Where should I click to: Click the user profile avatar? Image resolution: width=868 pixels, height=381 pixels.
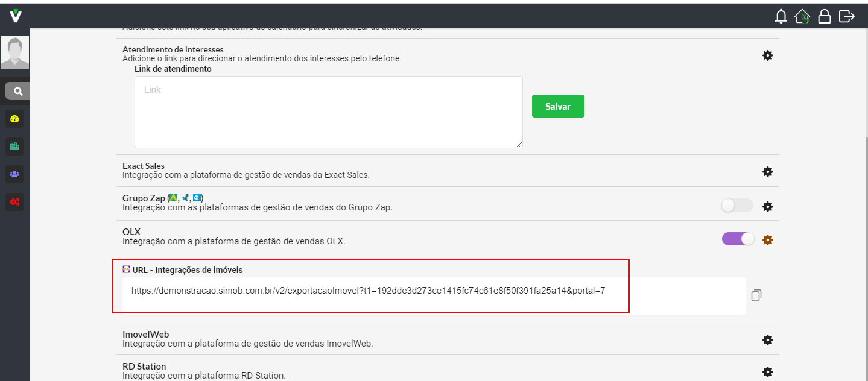(15, 52)
